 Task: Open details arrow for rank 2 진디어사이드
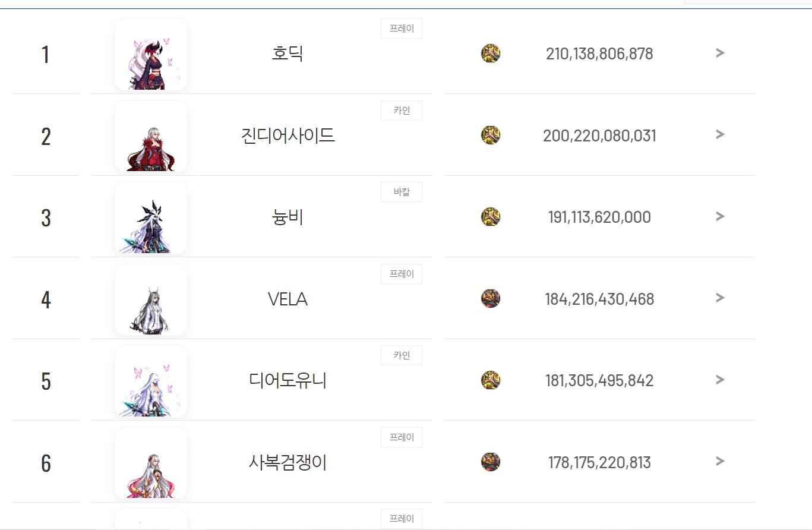click(x=720, y=134)
